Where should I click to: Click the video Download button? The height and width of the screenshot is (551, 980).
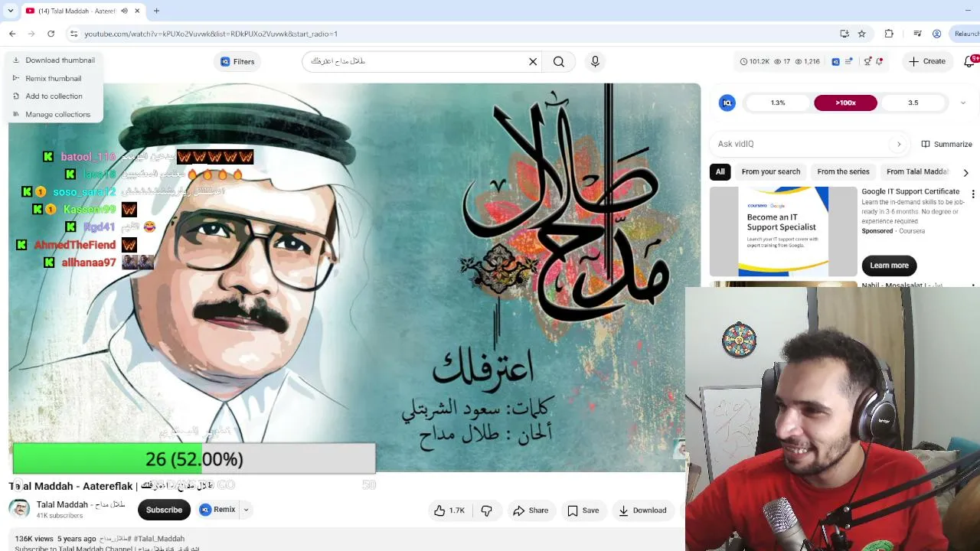642,510
